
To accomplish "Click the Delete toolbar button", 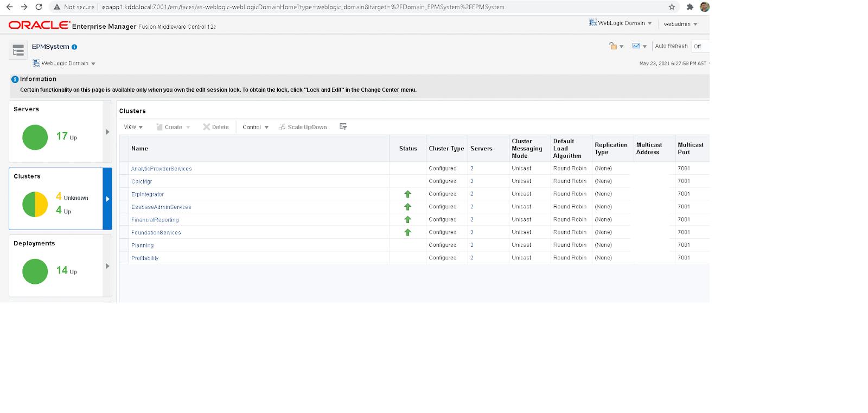I will tap(216, 127).
